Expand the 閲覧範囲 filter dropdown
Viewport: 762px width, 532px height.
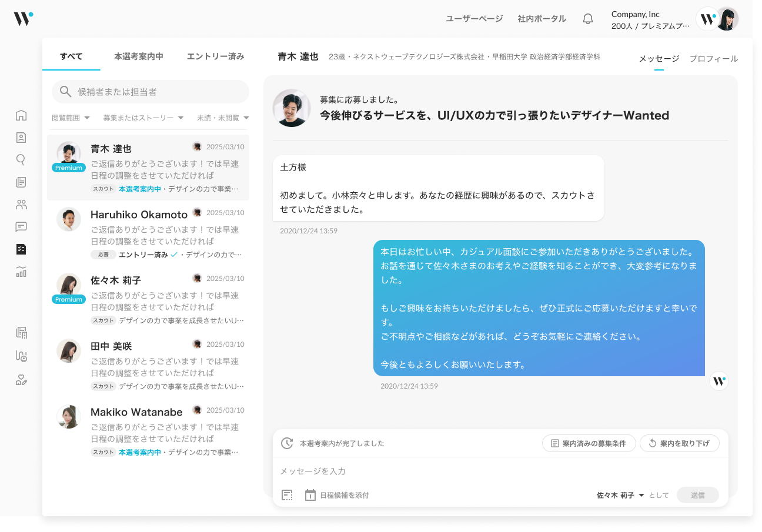pyautogui.click(x=70, y=118)
